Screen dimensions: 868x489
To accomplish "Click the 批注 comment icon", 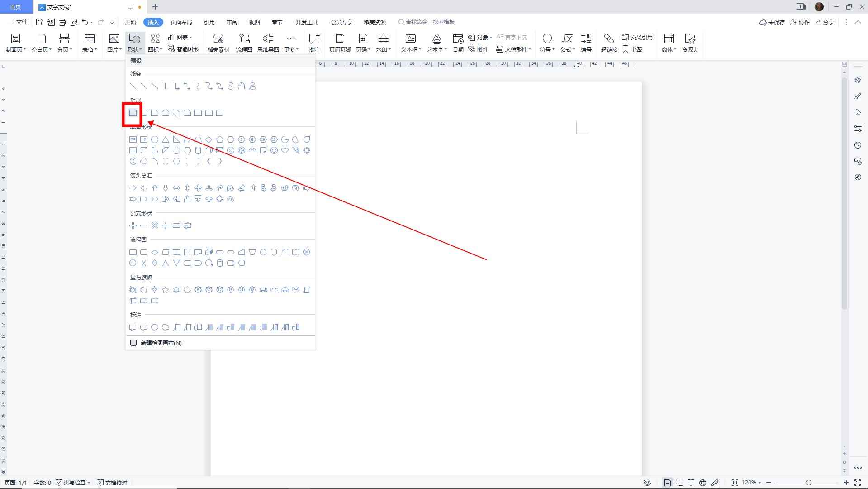I will coord(314,43).
